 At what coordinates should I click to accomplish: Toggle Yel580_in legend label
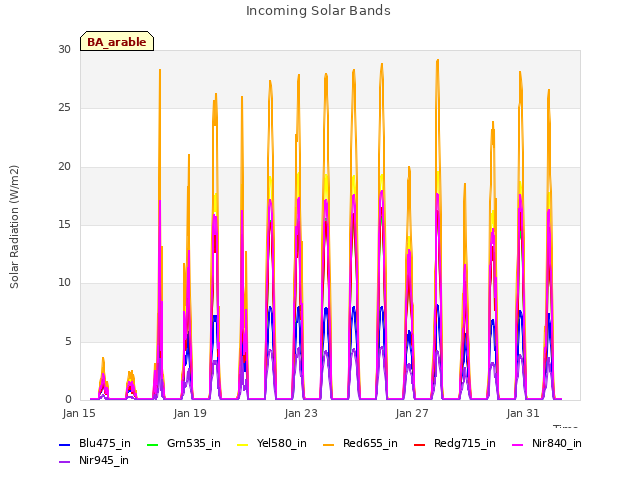282,443
